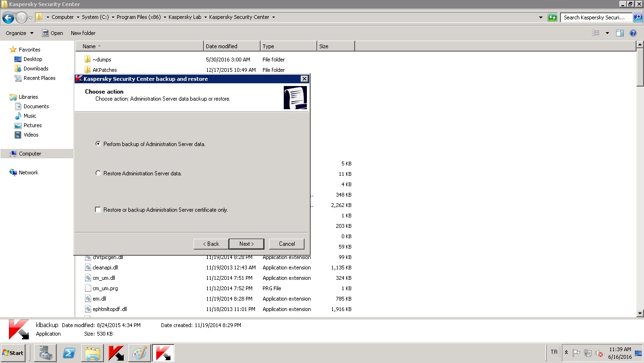The width and height of the screenshot is (644, 363).
Task: Open the Organize dropdown menu
Action: point(19,33)
